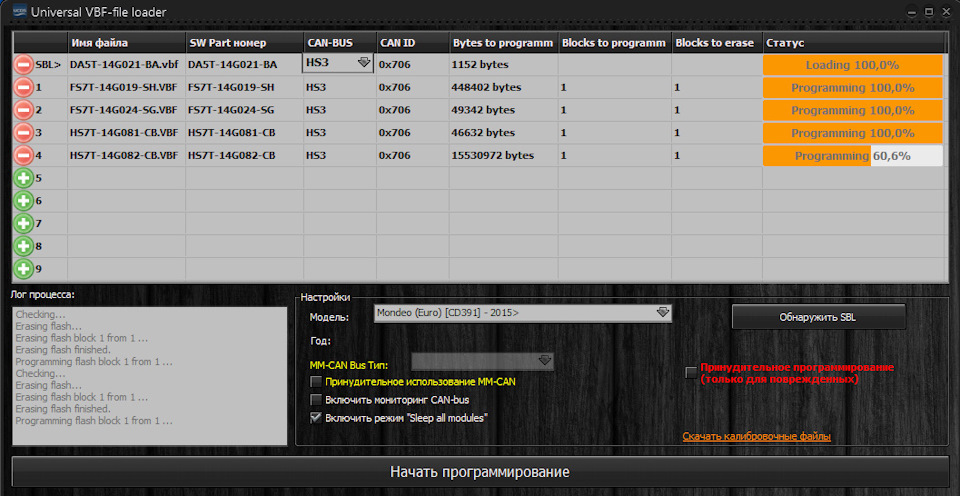
Task: Click the Programming 60,6% progress bar
Action: tap(852, 156)
